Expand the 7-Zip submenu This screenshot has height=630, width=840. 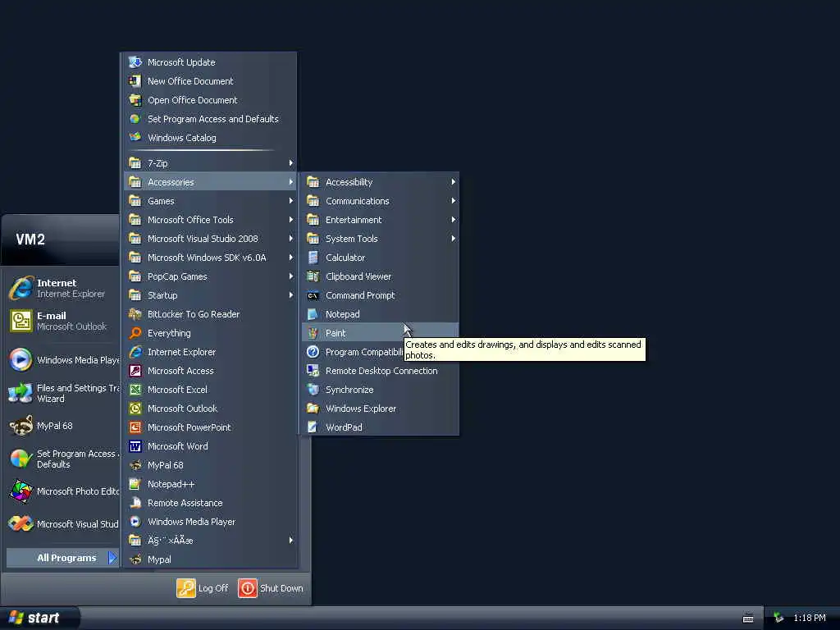coord(211,163)
